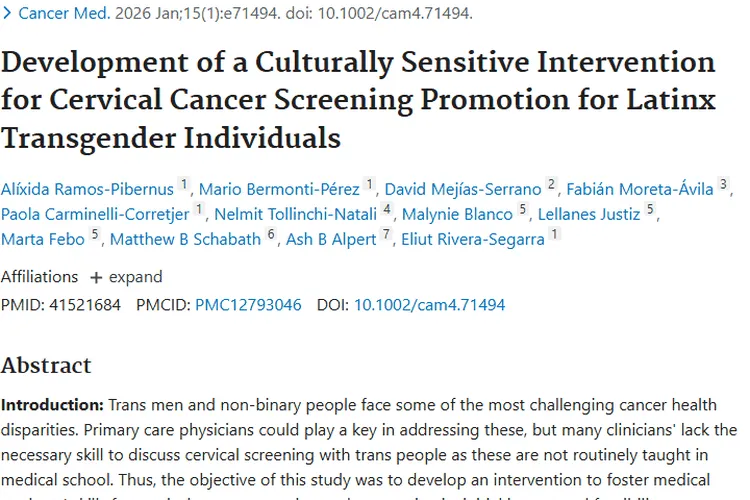Click the article title heading

tap(358, 99)
